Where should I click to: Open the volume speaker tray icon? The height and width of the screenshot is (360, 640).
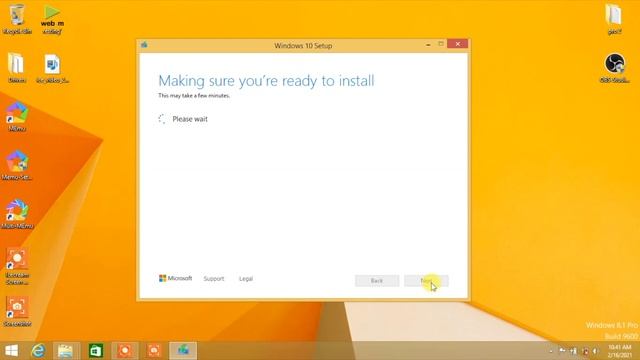coord(596,351)
